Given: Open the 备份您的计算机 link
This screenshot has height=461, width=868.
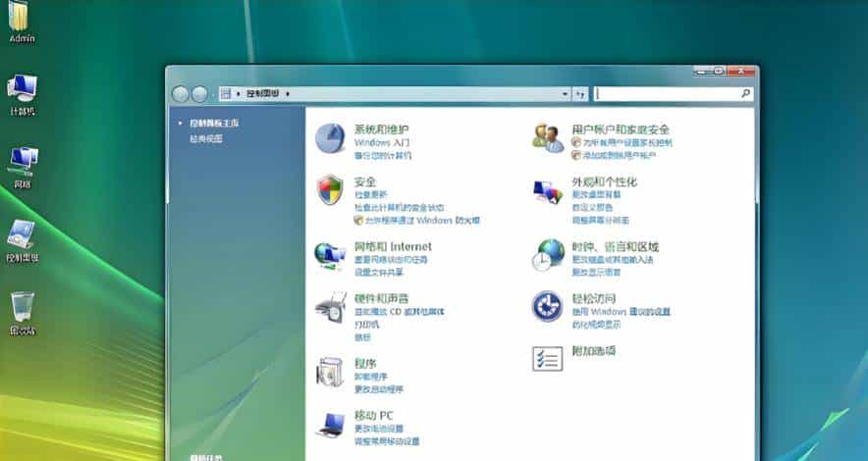Looking at the screenshot, I should click(383, 156).
